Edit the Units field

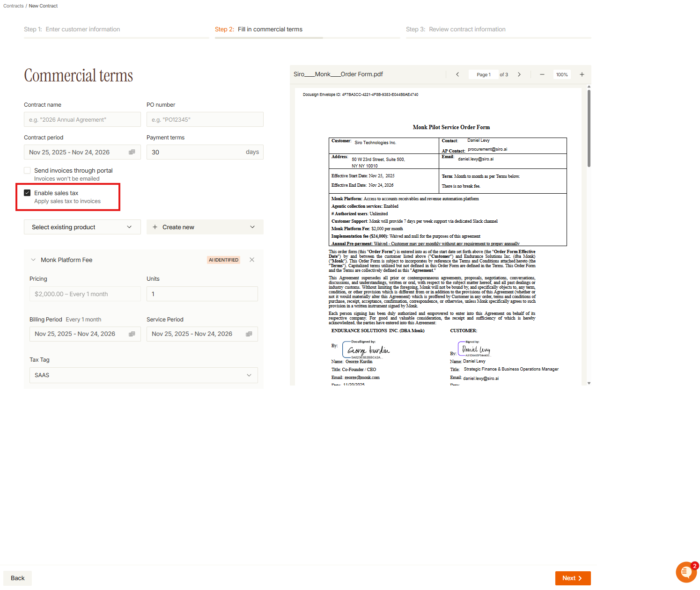(202, 294)
